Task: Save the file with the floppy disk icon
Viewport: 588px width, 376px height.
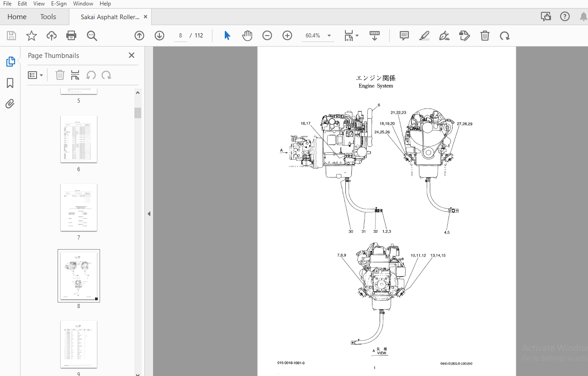Action: [x=11, y=36]
